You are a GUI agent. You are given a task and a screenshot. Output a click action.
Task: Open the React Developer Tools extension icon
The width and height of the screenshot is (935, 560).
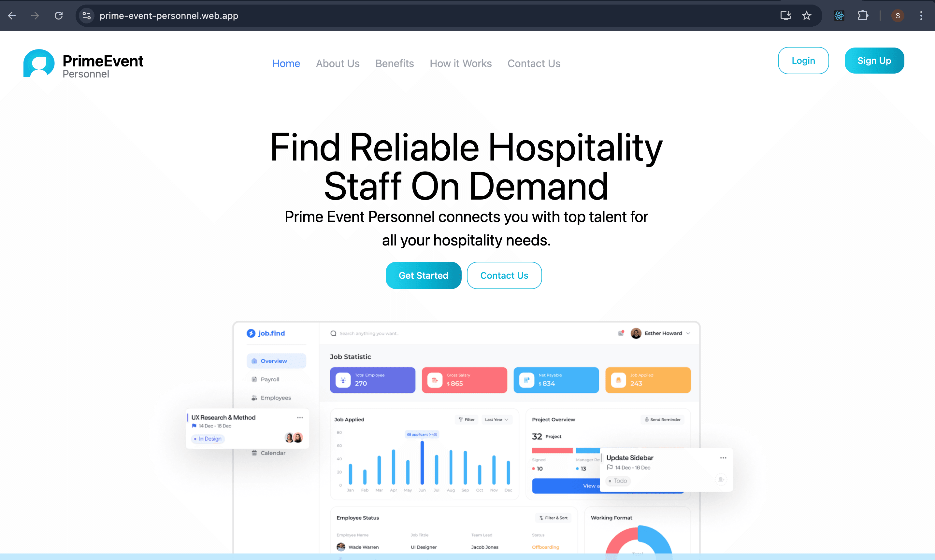point(839,16)
